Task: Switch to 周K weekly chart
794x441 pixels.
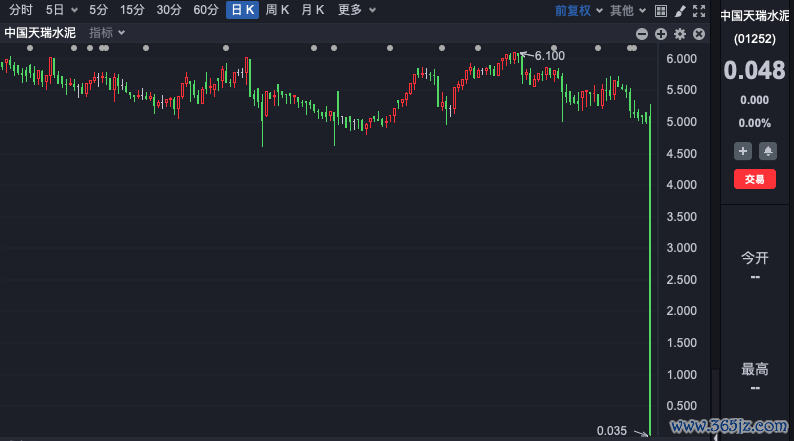Action: pos(277,10)
